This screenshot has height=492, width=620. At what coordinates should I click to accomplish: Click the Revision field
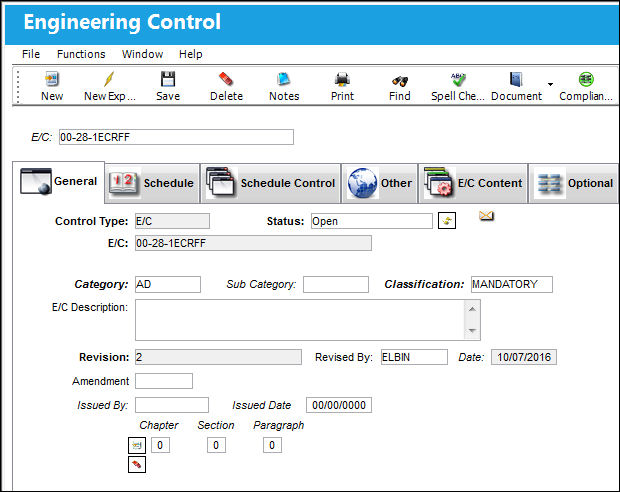point(218,357)
